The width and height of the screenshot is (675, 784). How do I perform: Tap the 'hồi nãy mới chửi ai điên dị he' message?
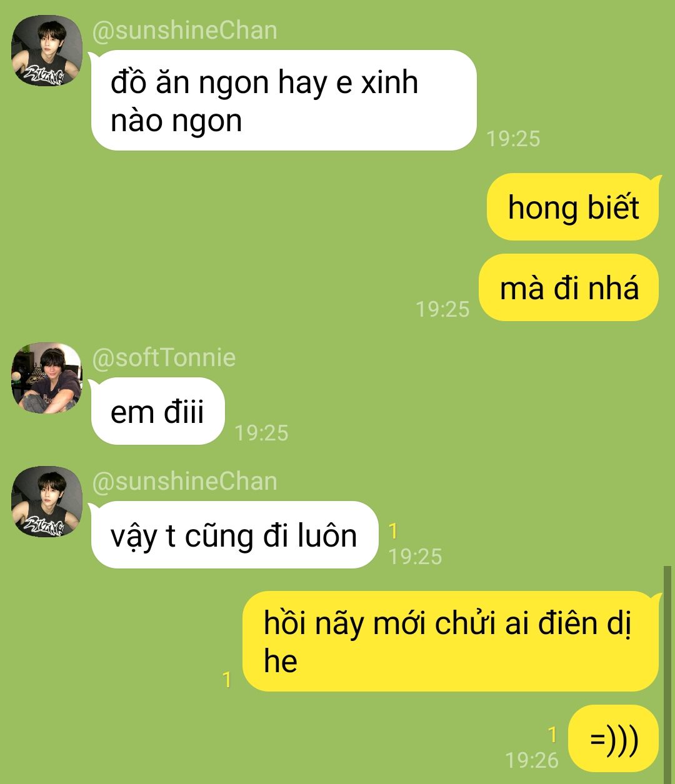point(451,641)
